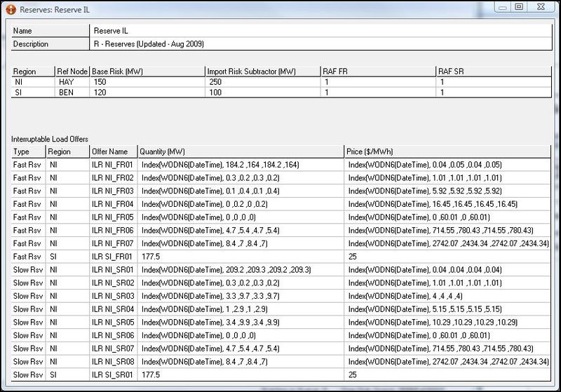The height and width of the screenshot is (392, 561).
Task: Click quantity cell '1 ,2.9 ,1 ,2.9'
Action: point(241,309)
